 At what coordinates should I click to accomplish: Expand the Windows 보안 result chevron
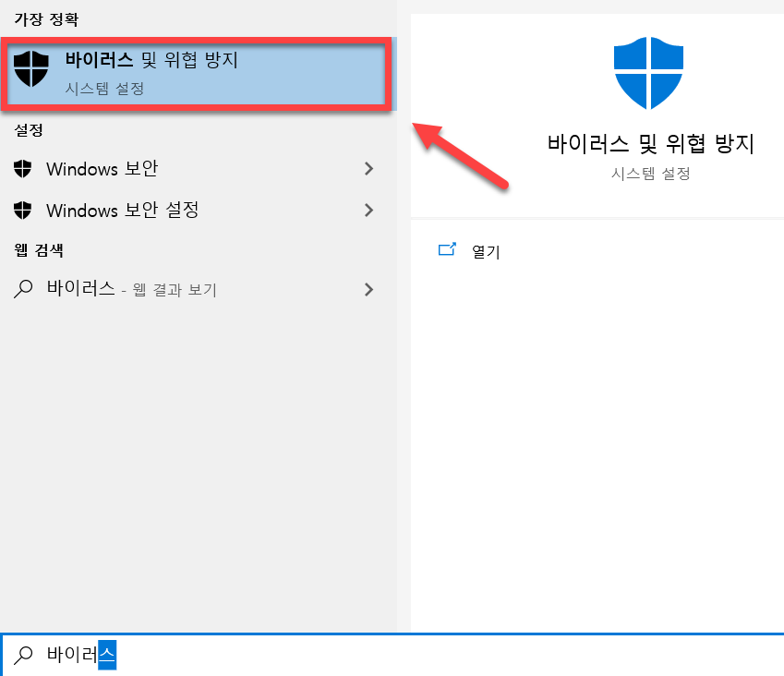(x=369, y=169)
